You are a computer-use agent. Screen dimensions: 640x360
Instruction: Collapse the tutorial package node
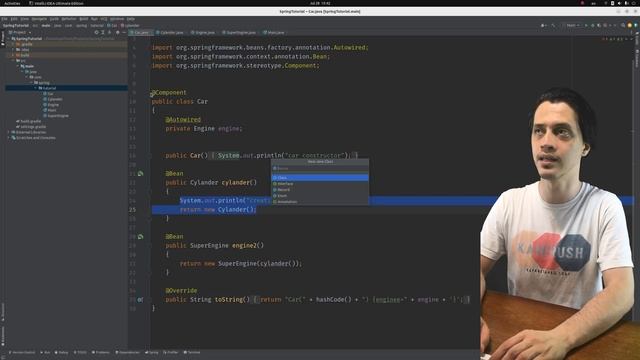(x=36, y=88)
